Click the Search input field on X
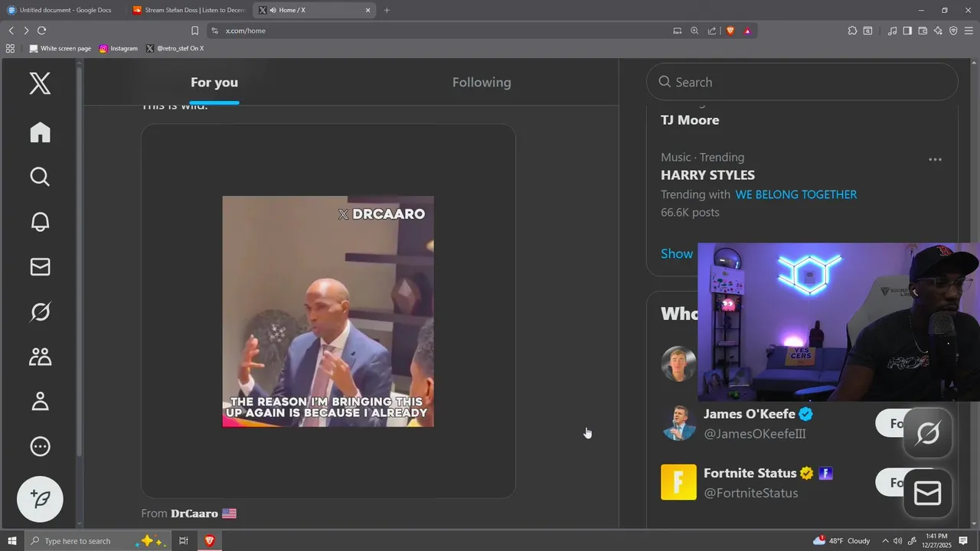Screen dimensions: 980x551 [x=802, y=82]
